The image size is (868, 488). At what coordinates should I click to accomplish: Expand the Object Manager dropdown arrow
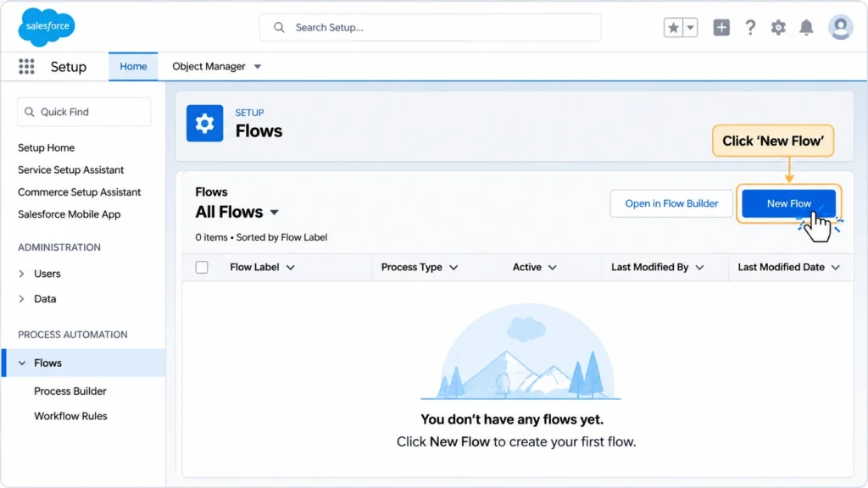point(258,67)
